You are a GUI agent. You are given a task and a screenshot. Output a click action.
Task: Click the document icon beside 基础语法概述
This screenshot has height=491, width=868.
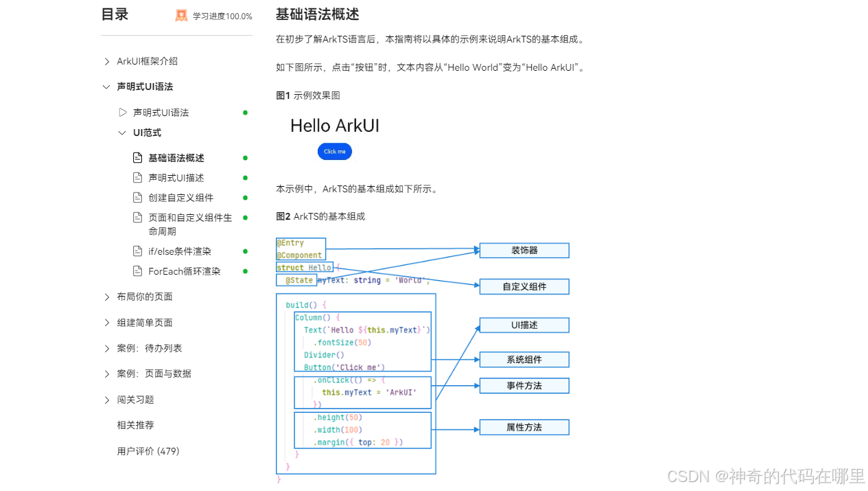tap(138, 157)
